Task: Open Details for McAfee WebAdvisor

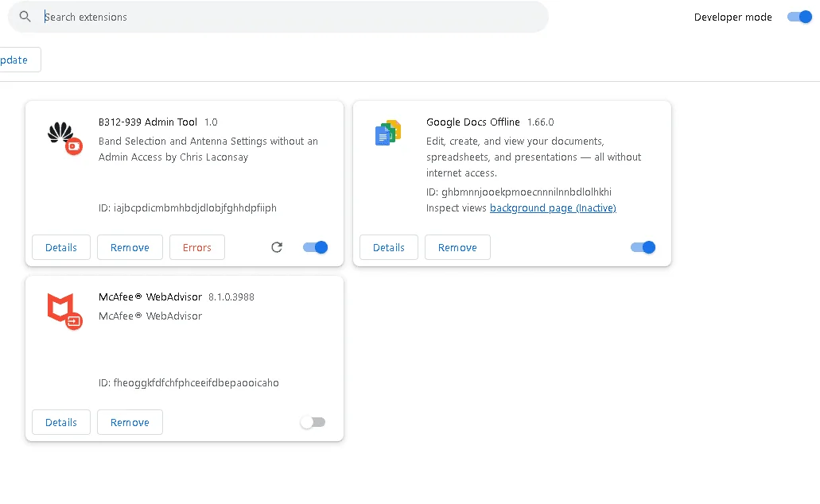Action: tap(61, 422)
